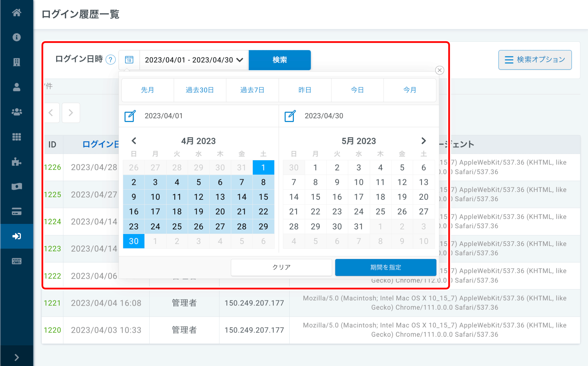Click the building icon in sidebar

coord(17,62)
